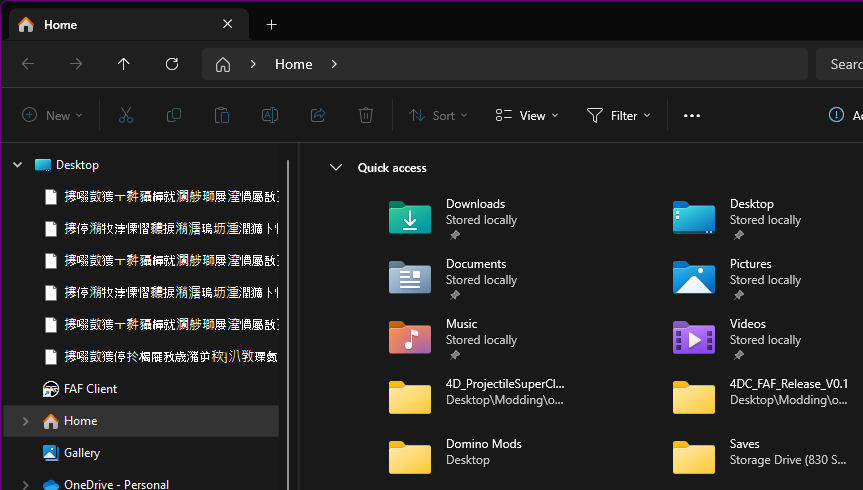Click the details info icon at right

pos(836,115)
